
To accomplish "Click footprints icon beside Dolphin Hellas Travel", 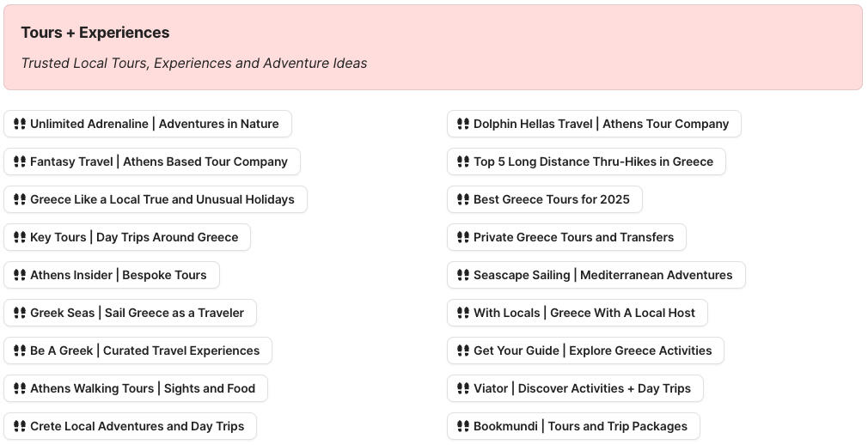I will [x=463, y=124].
